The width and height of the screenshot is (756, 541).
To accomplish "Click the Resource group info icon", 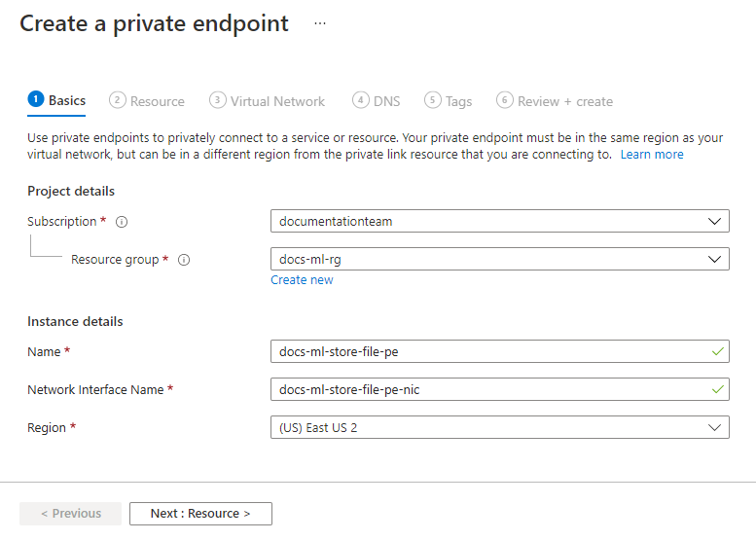I will point(184,260).
